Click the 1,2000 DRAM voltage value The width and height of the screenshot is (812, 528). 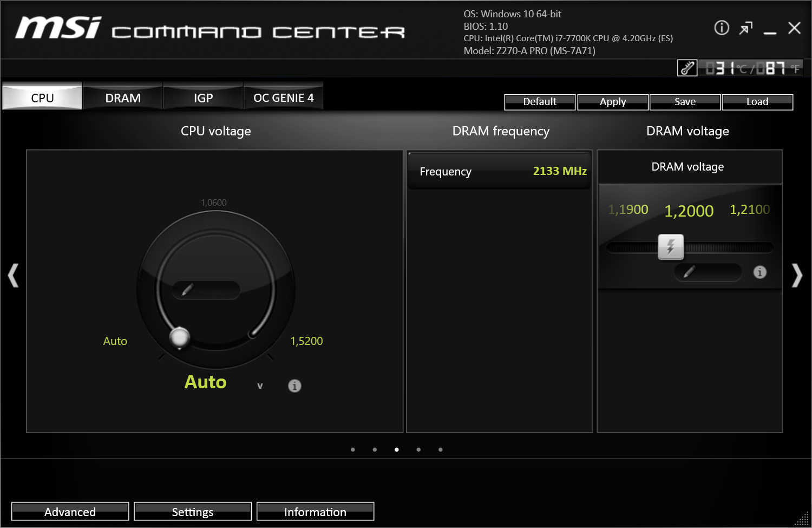click(689, 211)
